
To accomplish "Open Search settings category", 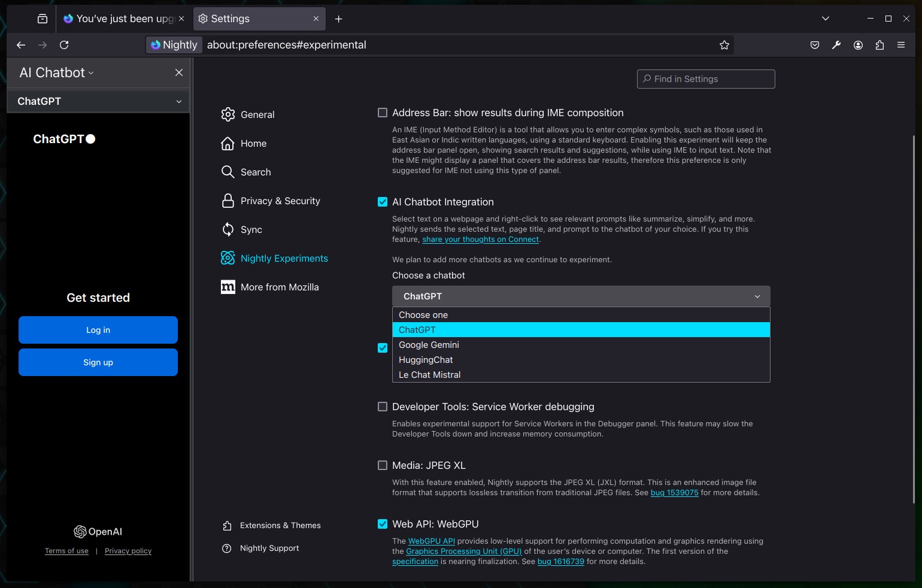I will 246,172.
